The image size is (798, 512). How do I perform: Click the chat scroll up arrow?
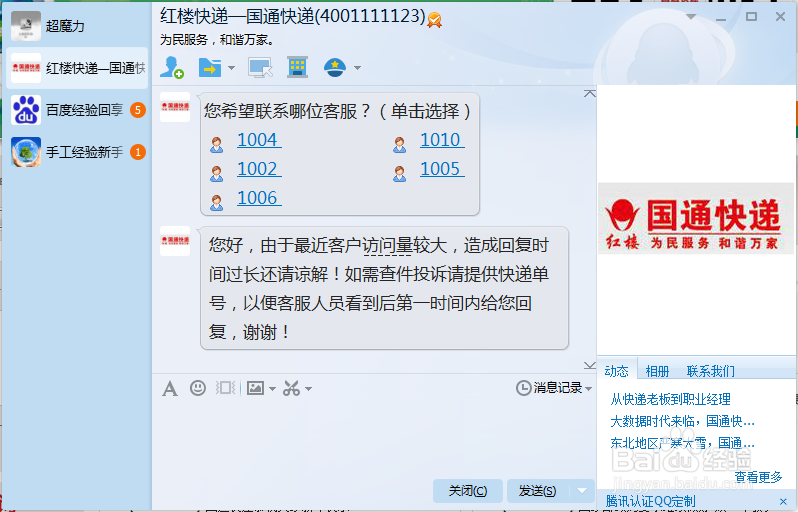590,94
